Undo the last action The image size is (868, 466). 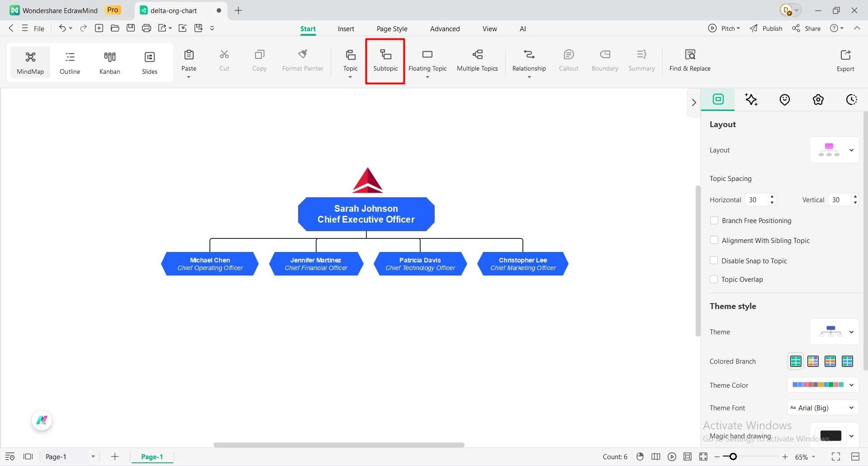click(x=62, y=28)
